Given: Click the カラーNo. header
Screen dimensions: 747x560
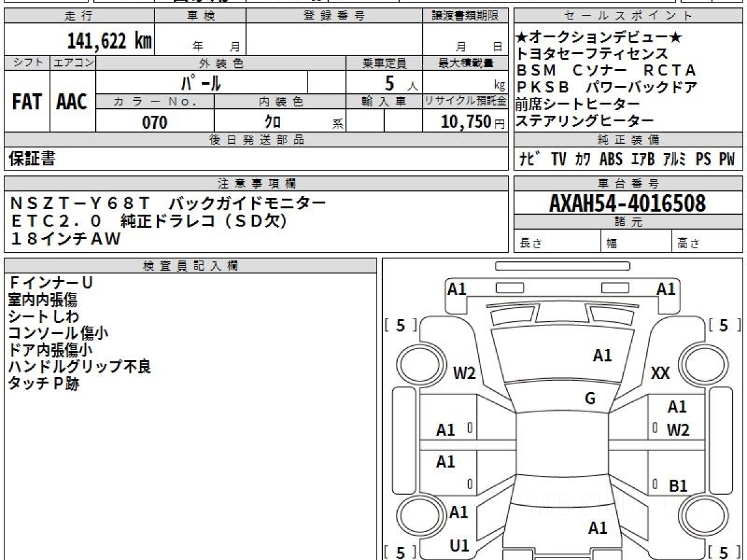Looking at the screenshot, I should pyautogui.click(x=155, y=101).
